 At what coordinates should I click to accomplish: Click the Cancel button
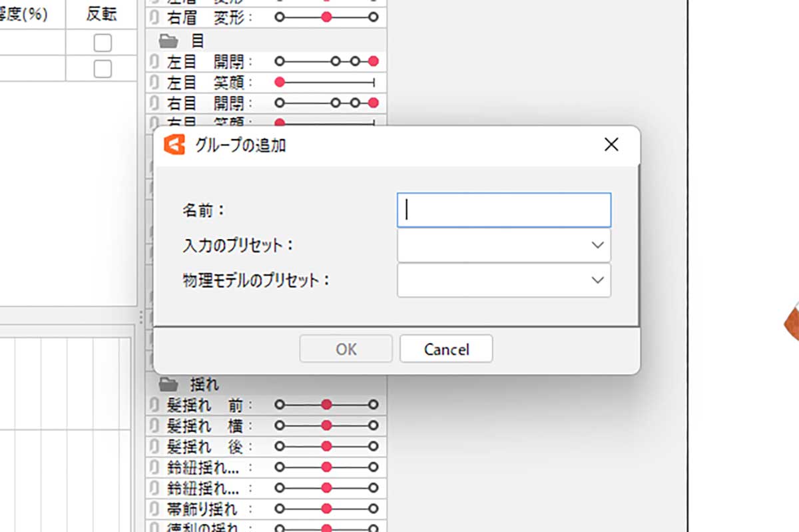coord(446,349)
